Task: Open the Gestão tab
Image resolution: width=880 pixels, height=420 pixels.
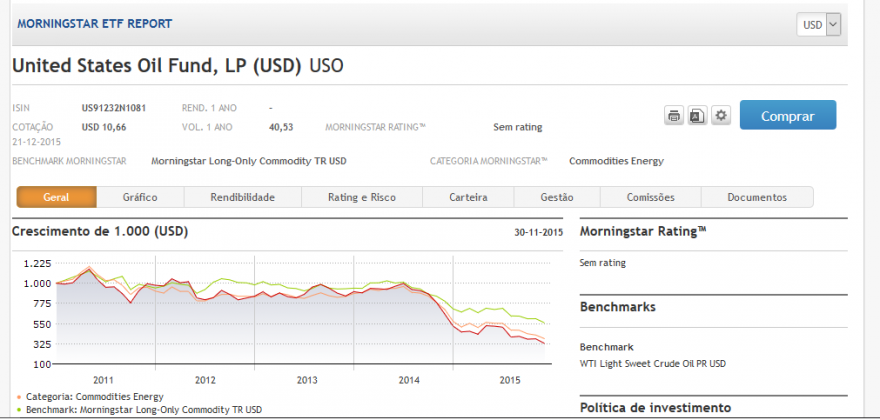Action: (557, 197)
